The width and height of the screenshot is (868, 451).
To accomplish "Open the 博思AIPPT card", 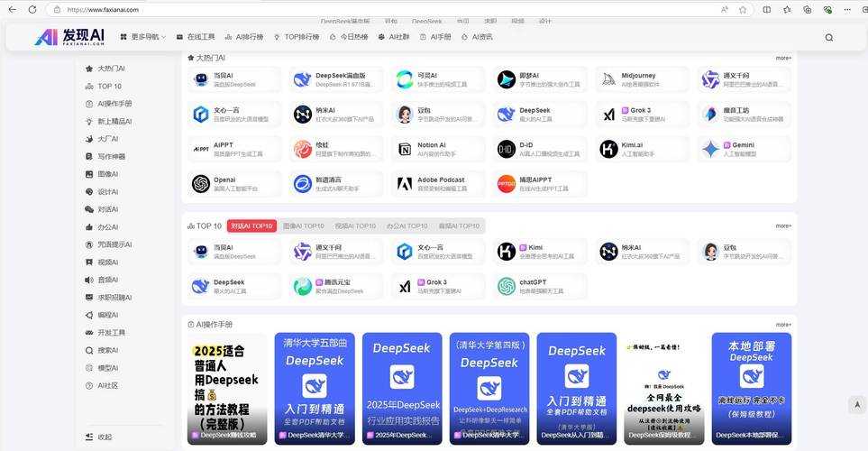I will click(x=540, y=184).
